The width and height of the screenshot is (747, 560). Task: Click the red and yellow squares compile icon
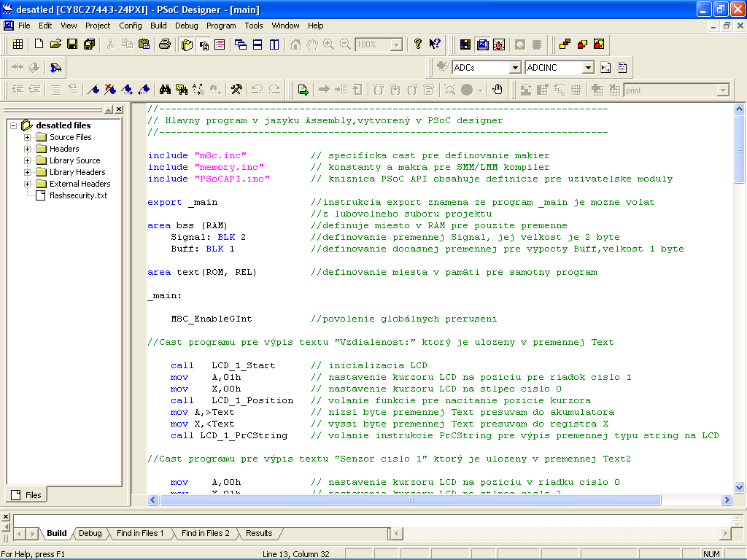click(x=582, y=44)
